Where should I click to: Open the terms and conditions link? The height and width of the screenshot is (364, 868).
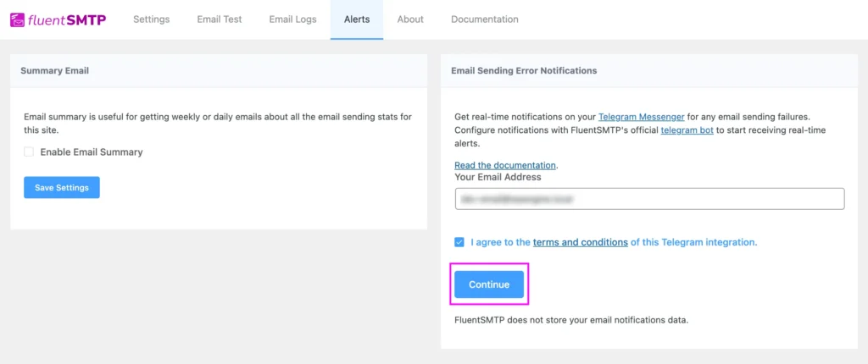point(580,242)
